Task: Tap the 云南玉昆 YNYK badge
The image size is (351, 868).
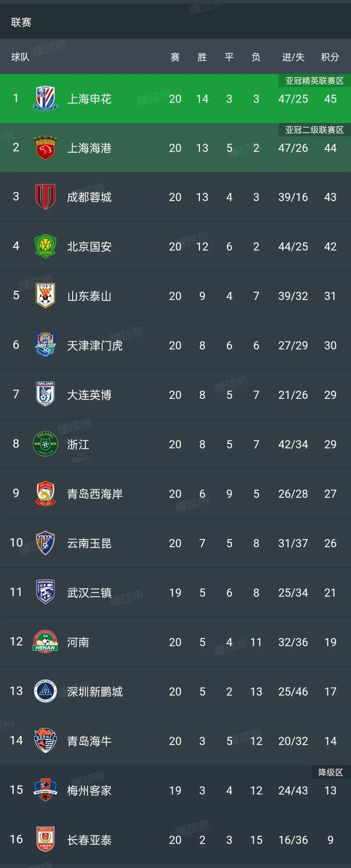Action: click(x=45, y=543)
